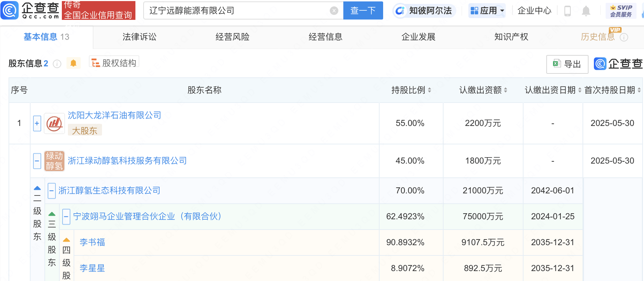Open 知彼阿尔法 feature
644x281 pixels.
coord(424,11)
